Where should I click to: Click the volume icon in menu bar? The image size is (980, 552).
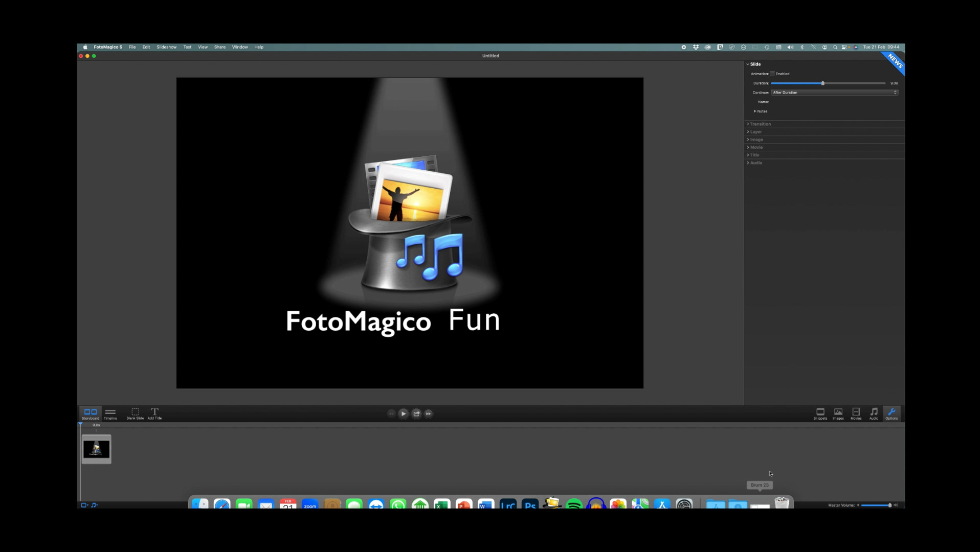coord(790,47)
